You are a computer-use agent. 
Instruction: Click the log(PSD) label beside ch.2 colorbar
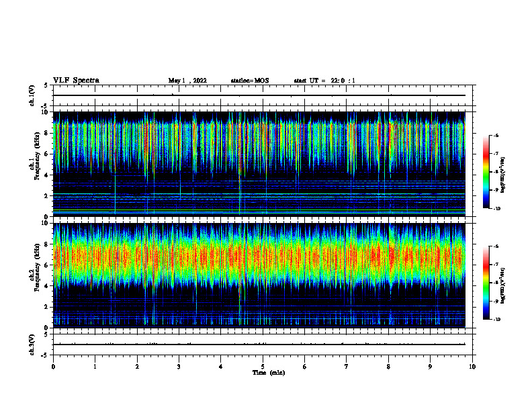tap(503, 285)
